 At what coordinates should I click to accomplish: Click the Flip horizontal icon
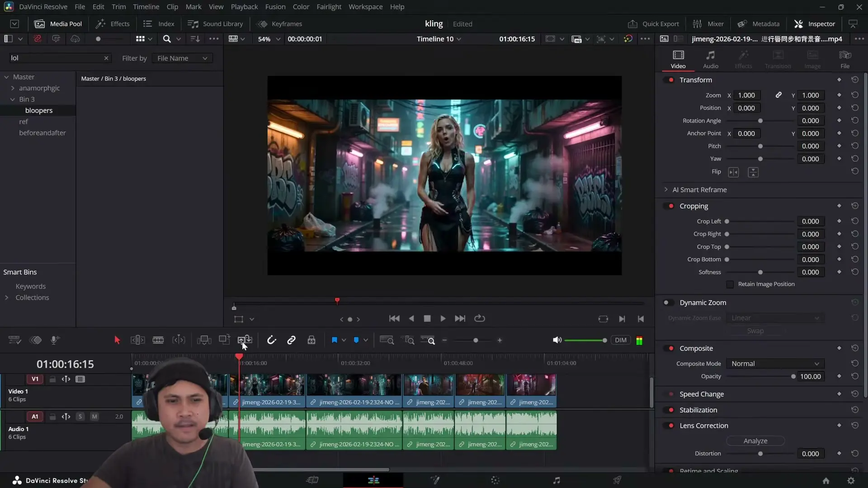pyautogui.click(x=733, y=172)
